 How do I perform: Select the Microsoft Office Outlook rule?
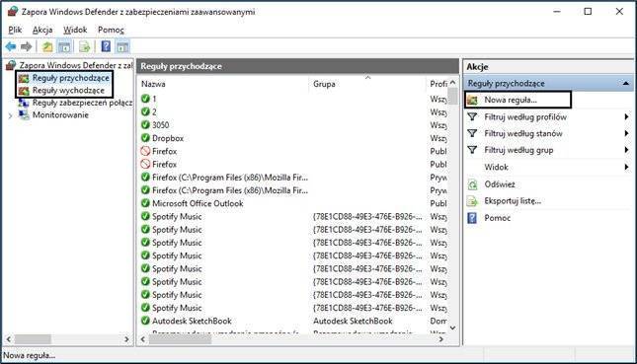(198, 203)
